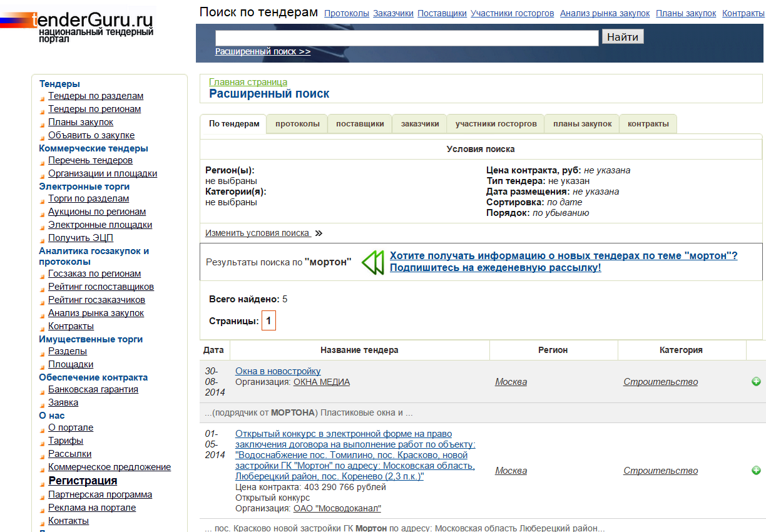Open Электронные площадки in sidebar
Viewport: 766px width, 532px height.
click(x=100, y=225)
